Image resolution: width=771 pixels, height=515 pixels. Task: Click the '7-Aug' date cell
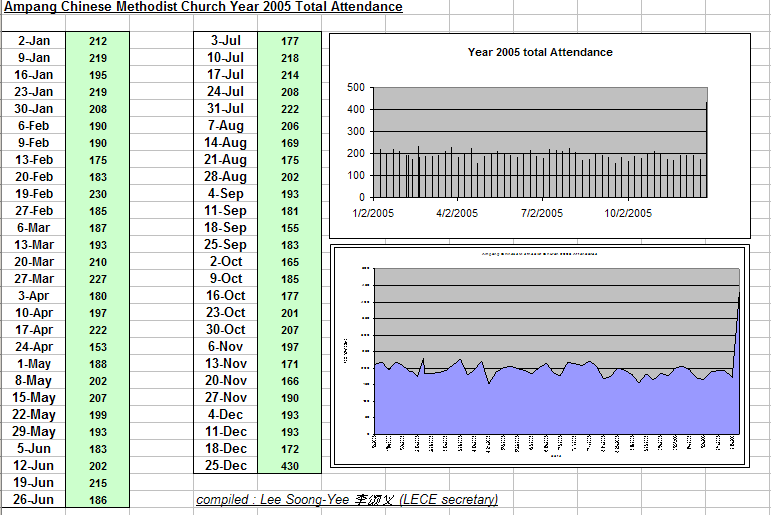226,126
